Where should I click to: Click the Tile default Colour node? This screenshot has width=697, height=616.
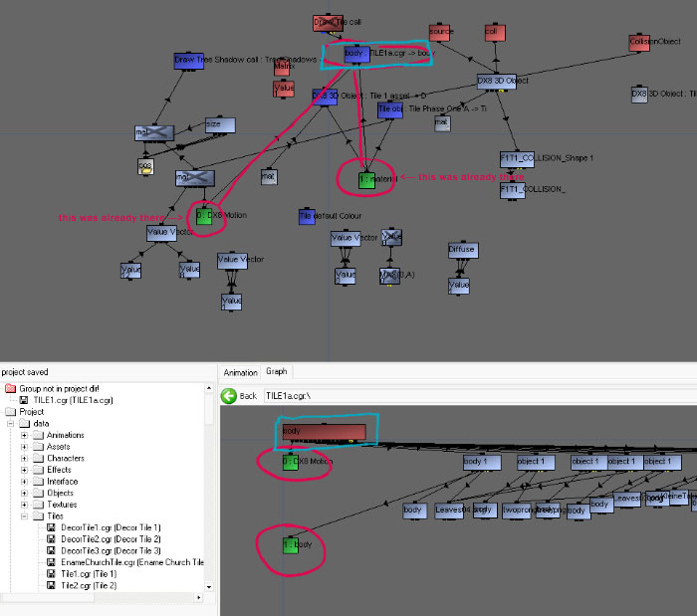tap(306, 216)
